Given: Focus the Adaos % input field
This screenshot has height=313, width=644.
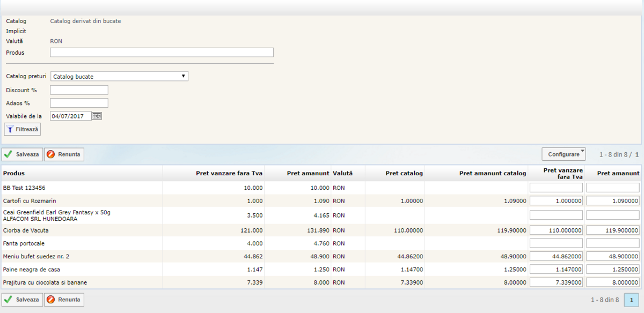Looking at the screenshot, I should coord(79,103).
